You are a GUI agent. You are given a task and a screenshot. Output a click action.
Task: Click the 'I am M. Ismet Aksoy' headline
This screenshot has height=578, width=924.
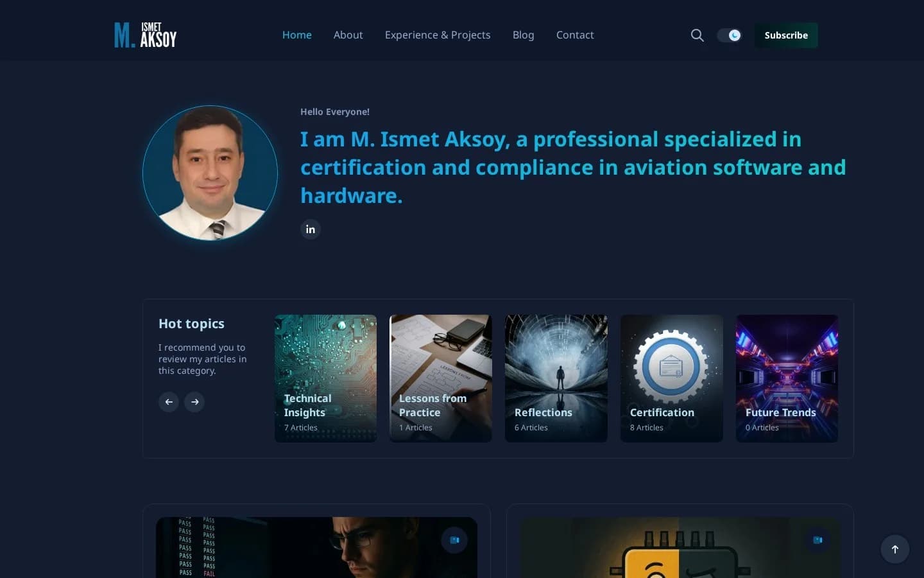573,168
